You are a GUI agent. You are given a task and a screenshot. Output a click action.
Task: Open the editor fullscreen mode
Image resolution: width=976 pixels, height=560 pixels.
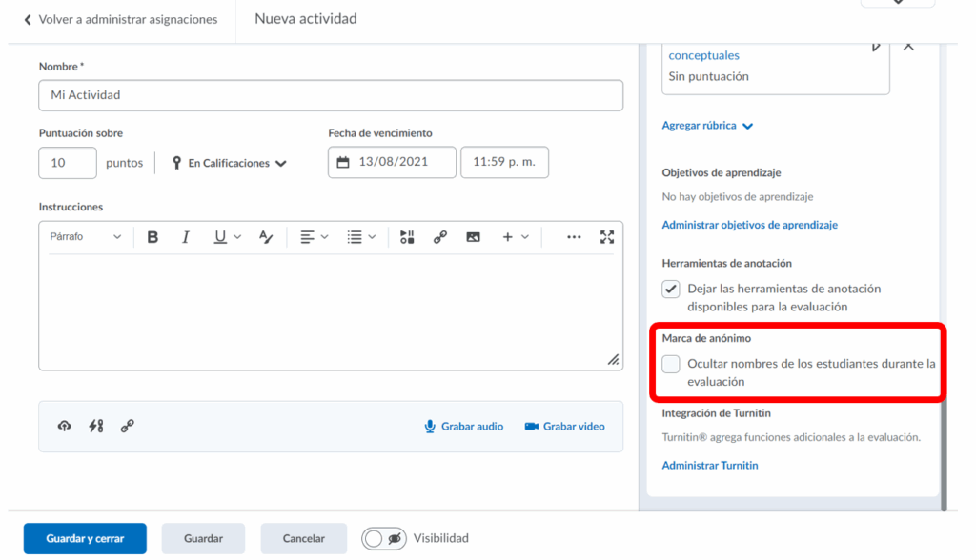[607, 237]
